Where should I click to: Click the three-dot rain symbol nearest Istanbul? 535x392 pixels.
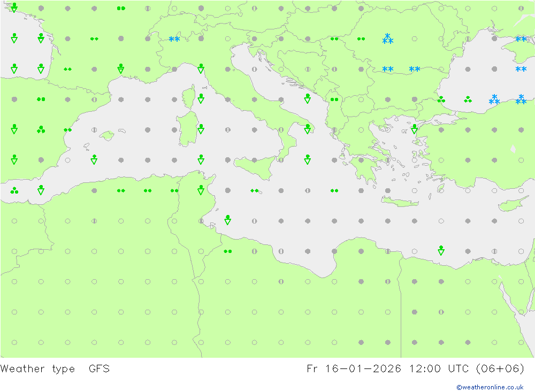point(441,99)
